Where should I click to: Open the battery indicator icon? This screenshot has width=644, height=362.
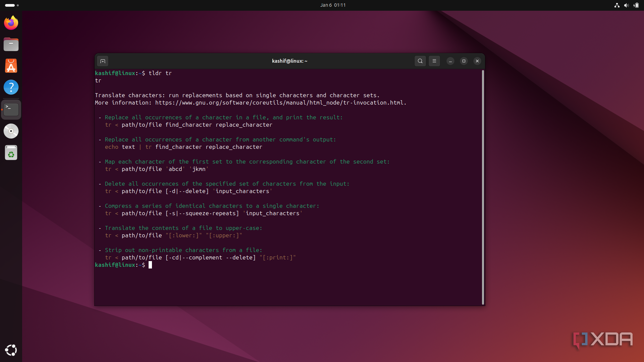pos(636,5)
